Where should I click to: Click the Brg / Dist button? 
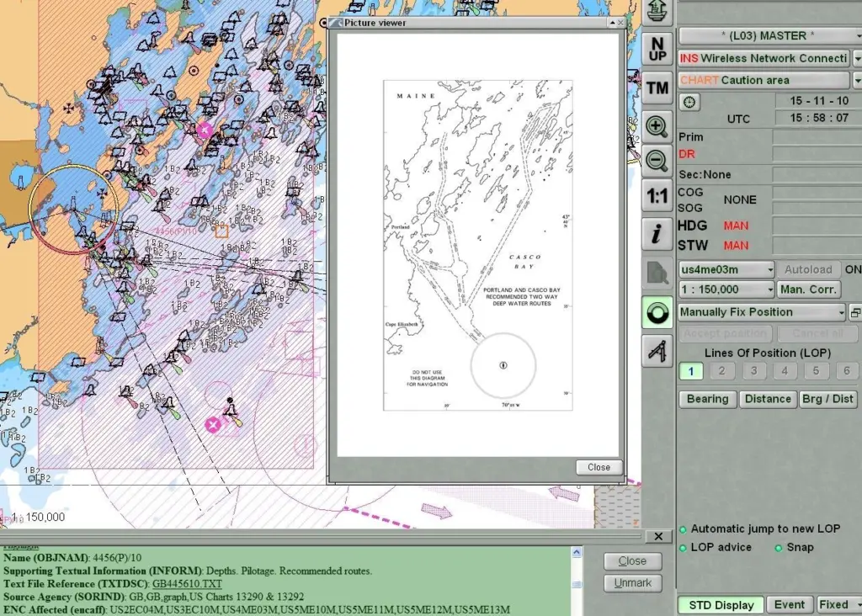point(827,399)
